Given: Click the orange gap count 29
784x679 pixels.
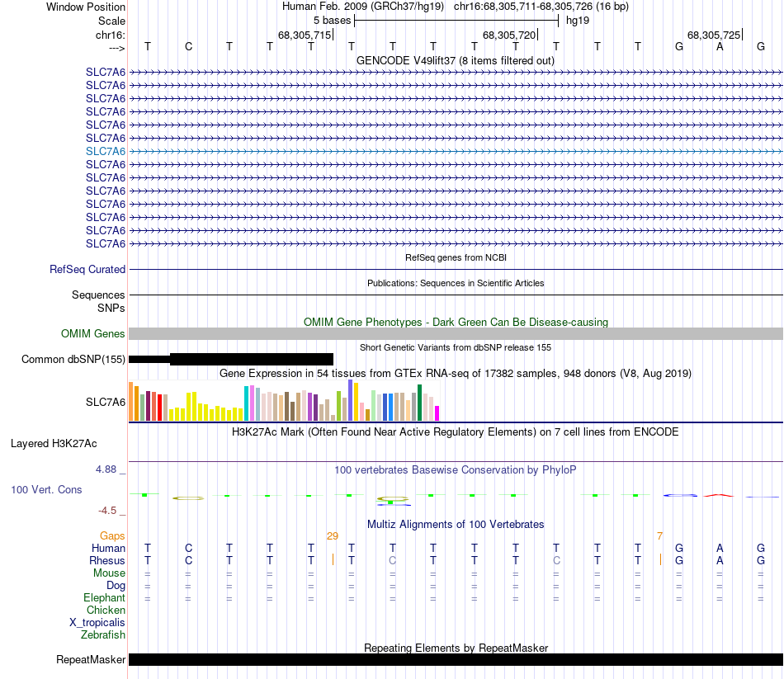Looking at the screenshot, I should tap(333, 536).
